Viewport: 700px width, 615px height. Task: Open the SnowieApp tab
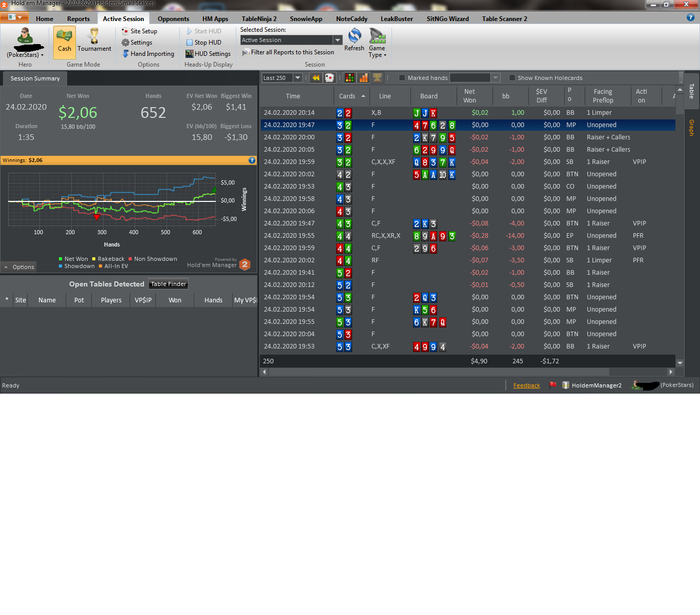coord(306,19)
